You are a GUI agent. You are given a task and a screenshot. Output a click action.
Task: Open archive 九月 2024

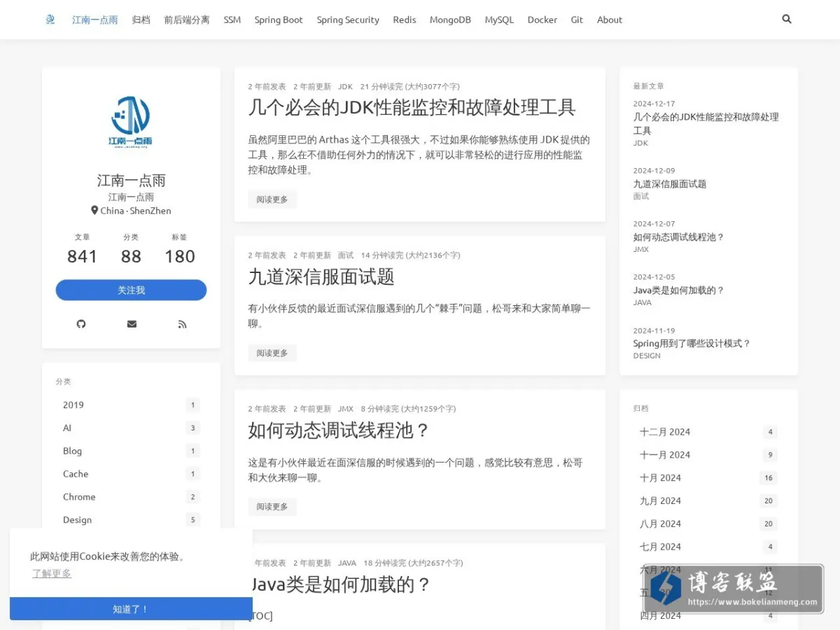(708, 501)
